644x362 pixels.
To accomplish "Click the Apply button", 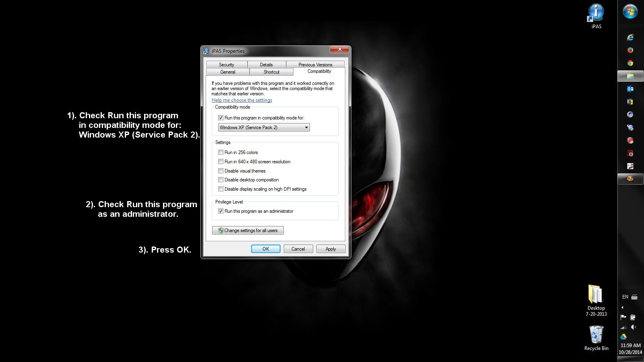I will pos(331,249).
